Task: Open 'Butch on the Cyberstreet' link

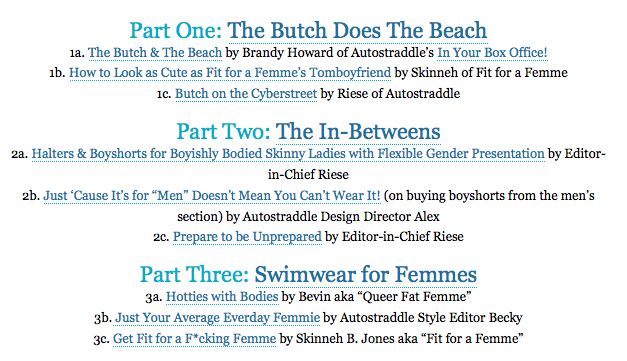Action: point(246,94)
